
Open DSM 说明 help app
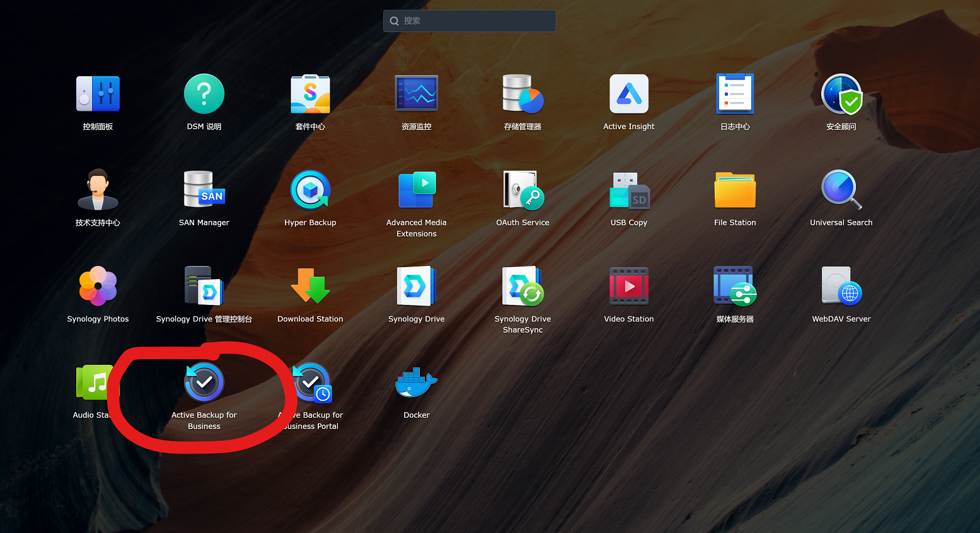click(x=204, y=94)
